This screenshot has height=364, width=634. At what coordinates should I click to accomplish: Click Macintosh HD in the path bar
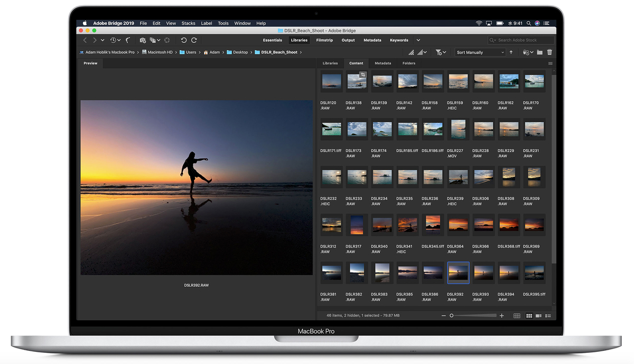point(157,52)
